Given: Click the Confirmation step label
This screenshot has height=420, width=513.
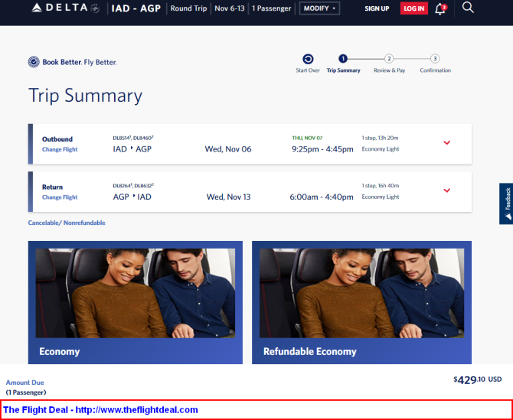Looking at the screenshot, I should [x=435, y=70].
